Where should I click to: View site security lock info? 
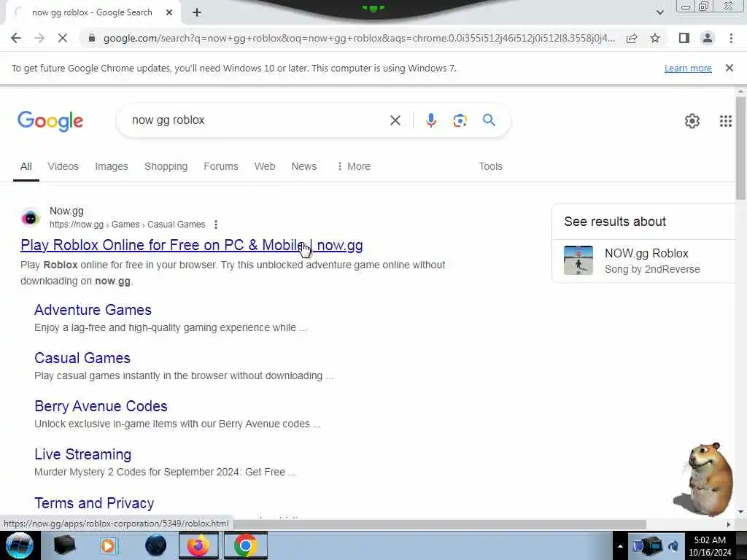92,38
